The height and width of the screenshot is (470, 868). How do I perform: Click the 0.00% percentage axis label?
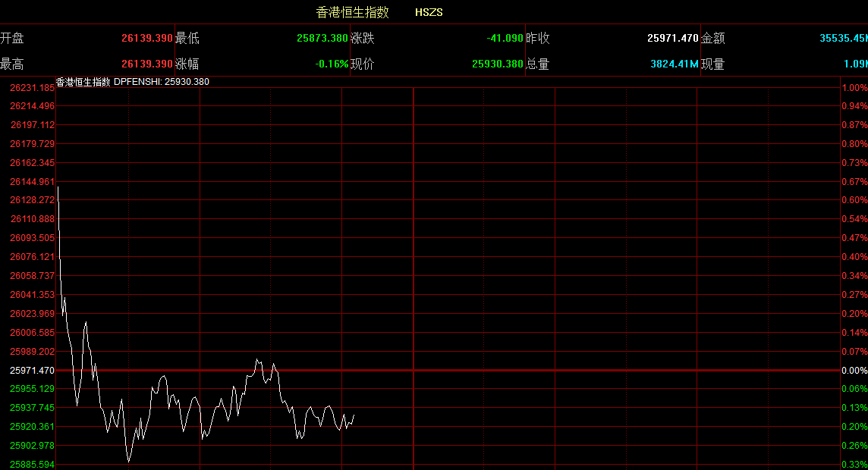pyautogui.click(x=854, y=371)
